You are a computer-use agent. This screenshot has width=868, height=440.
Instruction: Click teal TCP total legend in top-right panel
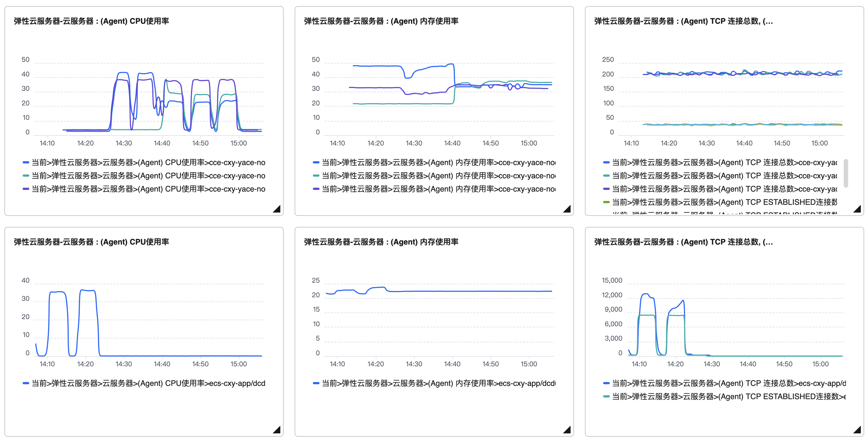pyautogui.click(x=725, y=176)
